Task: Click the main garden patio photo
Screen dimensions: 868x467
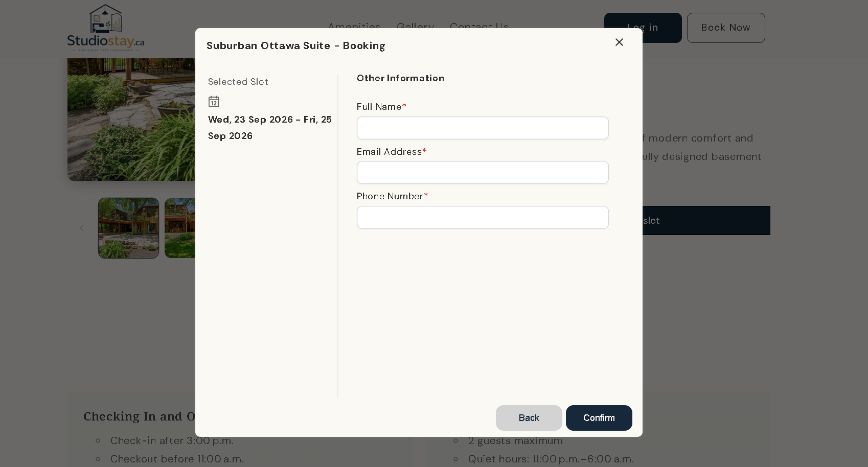Action: (131, 119)
